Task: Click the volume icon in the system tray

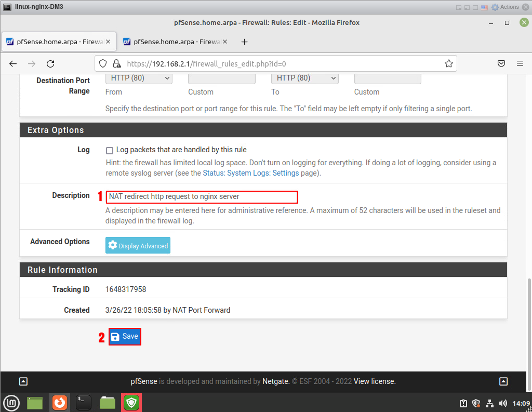Action: click(x=502, y=403)
